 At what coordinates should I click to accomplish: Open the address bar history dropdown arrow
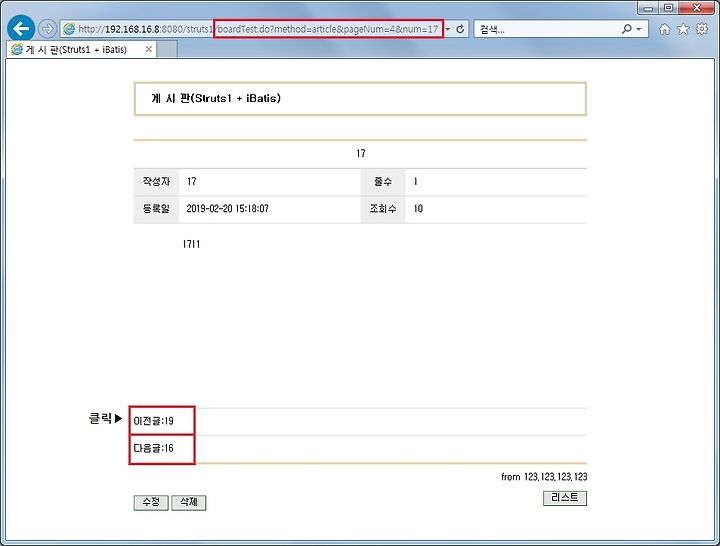448,29
